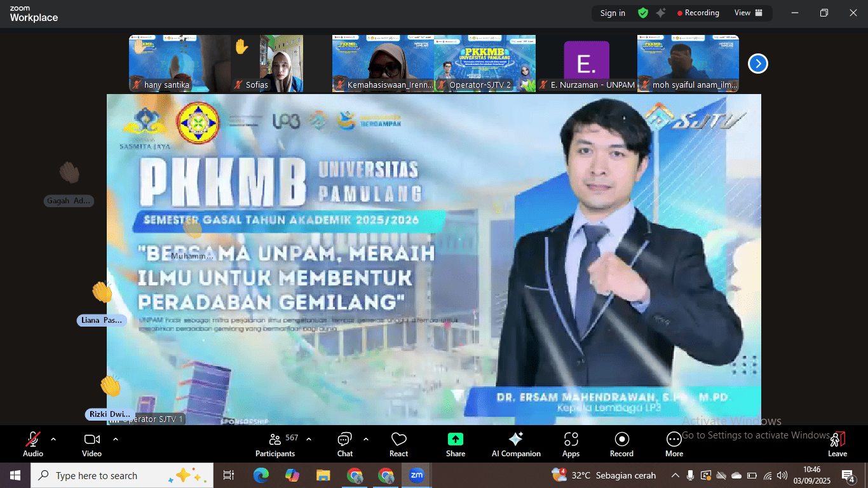This screenshot has width=868, height=488.
Task: Turn on the camera with Video icon
Action: tap(92, 440)
